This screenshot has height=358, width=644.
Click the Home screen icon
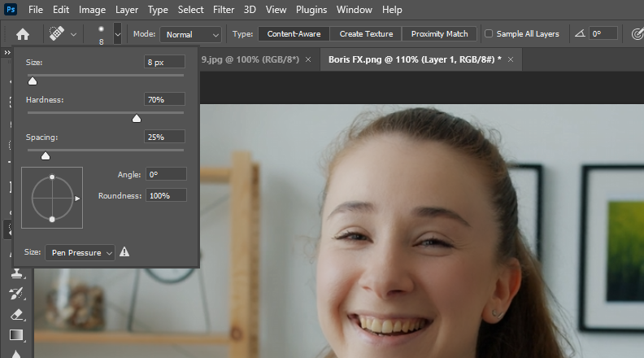pos(23,34)
